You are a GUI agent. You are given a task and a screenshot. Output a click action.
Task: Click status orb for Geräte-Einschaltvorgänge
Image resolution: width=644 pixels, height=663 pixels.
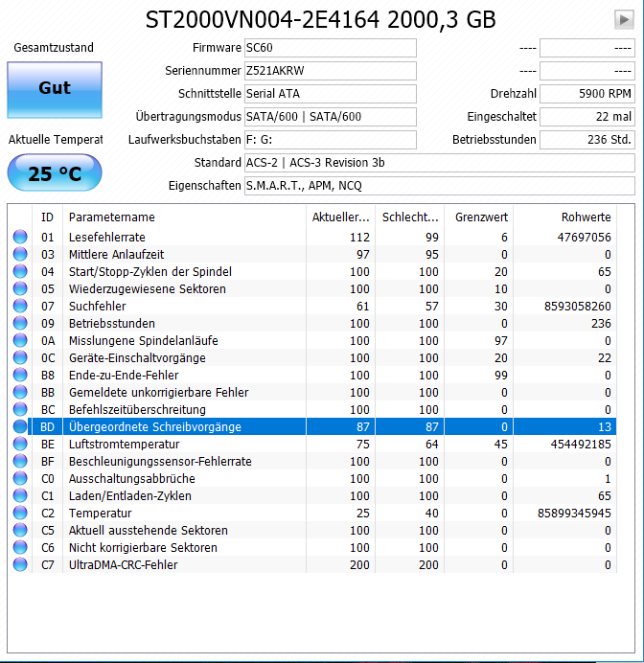20,357
